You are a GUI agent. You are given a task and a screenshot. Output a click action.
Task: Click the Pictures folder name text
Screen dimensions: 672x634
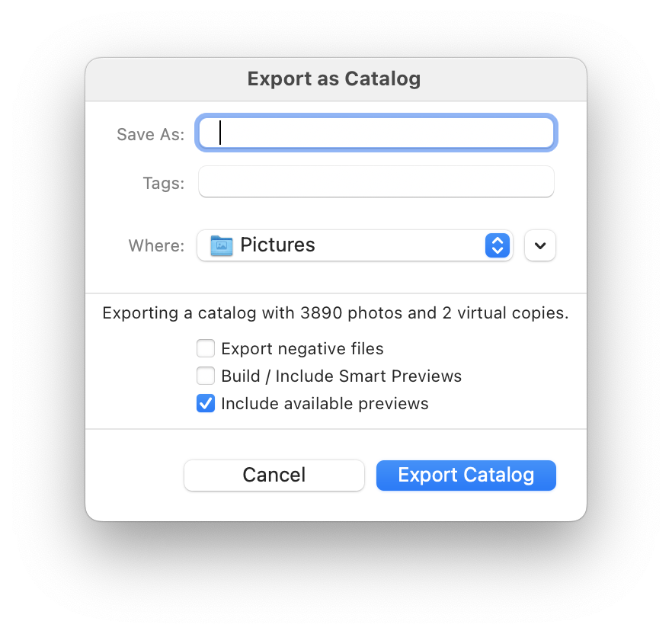tap(277, 245)
